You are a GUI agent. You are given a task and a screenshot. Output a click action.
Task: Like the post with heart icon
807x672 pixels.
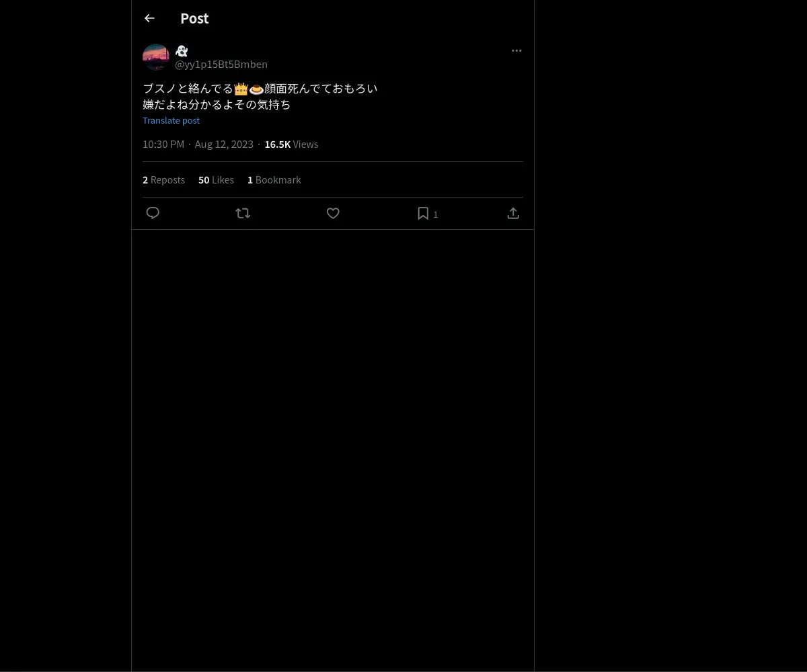333,213
